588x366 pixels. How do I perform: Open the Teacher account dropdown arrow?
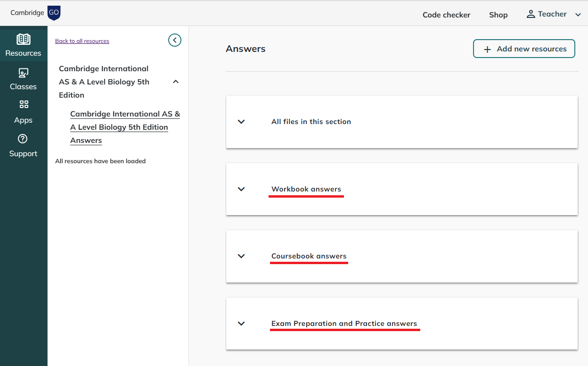pos(578,15)
